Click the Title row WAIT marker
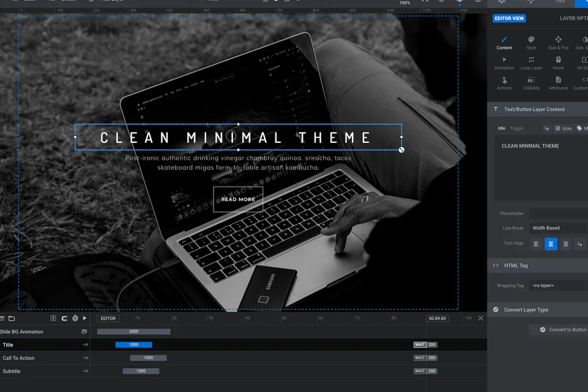588x392 pixels. pos(420,345)
